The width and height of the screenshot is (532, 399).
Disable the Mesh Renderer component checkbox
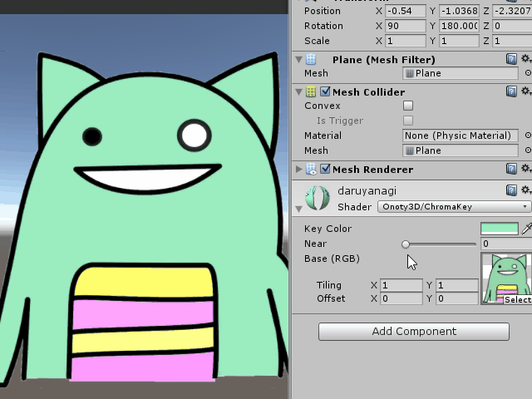[325, 169]
